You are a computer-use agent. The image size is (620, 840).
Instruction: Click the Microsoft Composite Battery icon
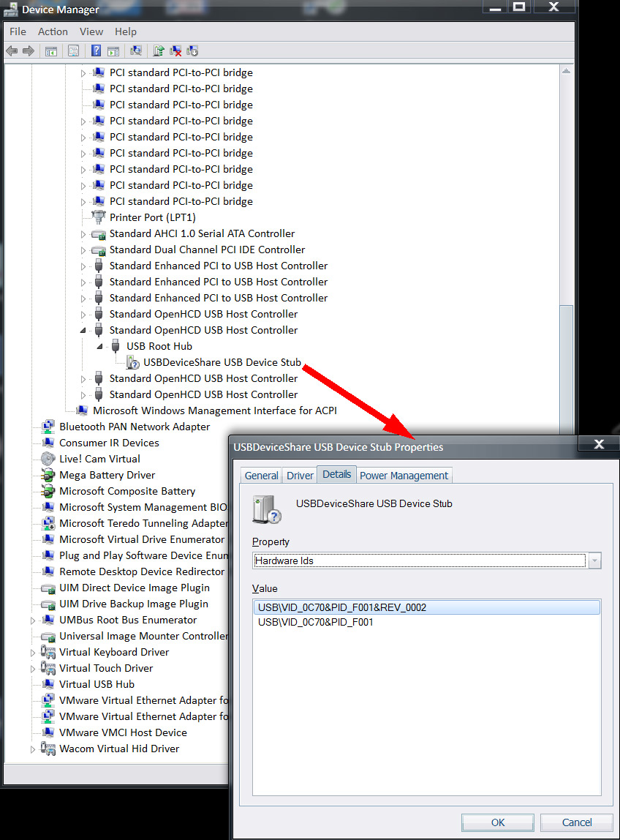(x=48, y=491)
